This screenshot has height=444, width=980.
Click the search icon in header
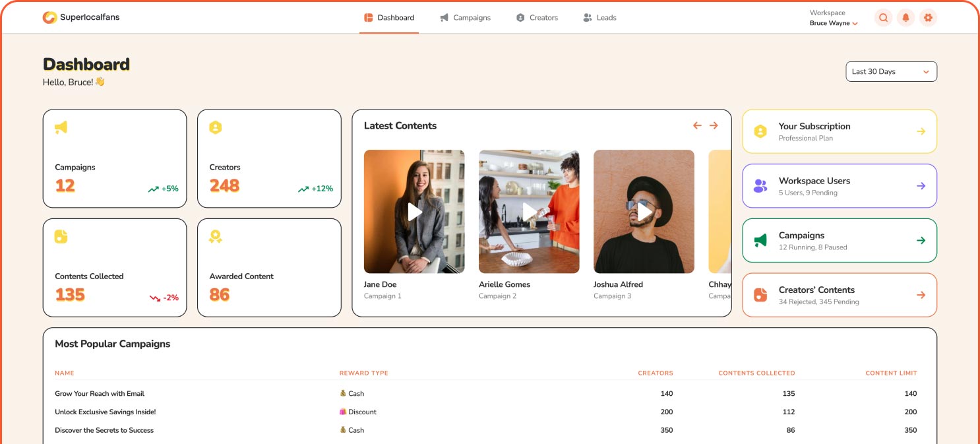883,18
